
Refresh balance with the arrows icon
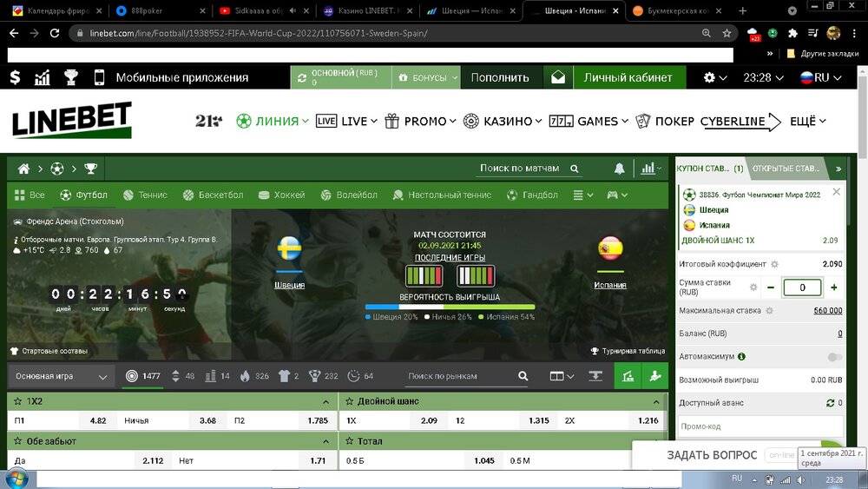302,78
